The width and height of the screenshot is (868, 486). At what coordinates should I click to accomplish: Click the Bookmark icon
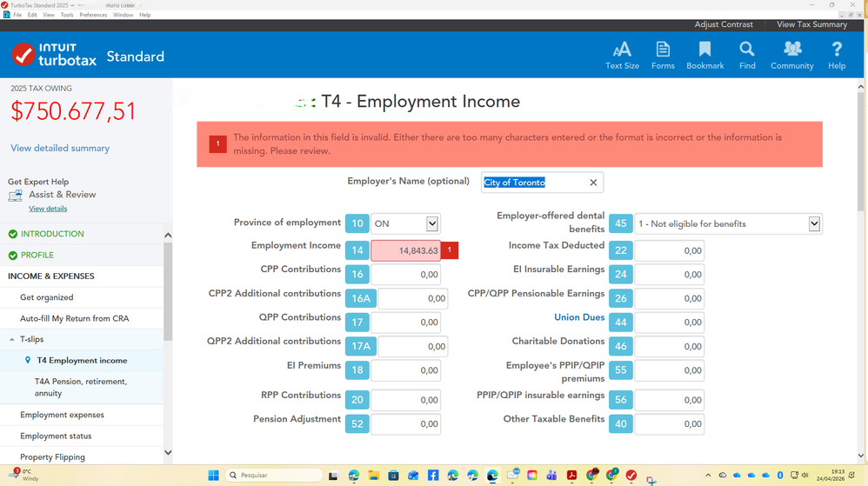point(704,55)
